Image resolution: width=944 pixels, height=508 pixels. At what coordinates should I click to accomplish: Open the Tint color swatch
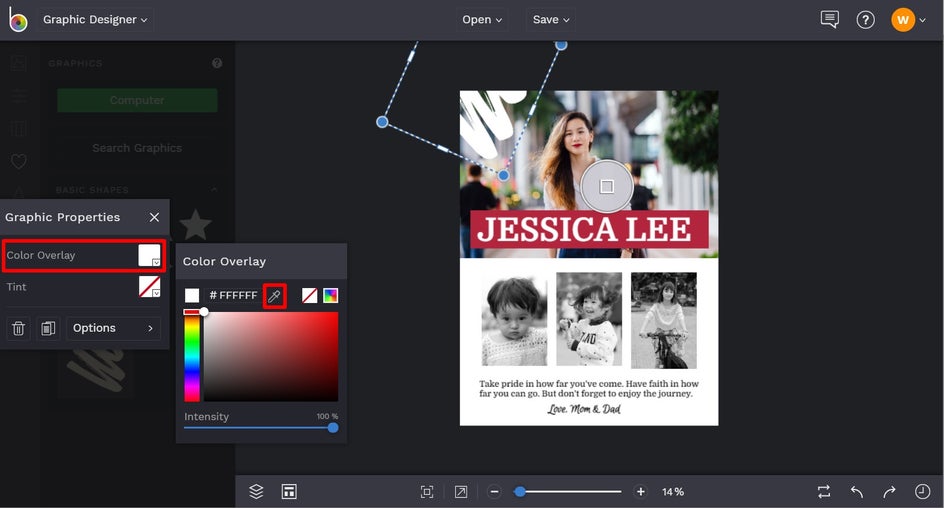pos(149,287)
